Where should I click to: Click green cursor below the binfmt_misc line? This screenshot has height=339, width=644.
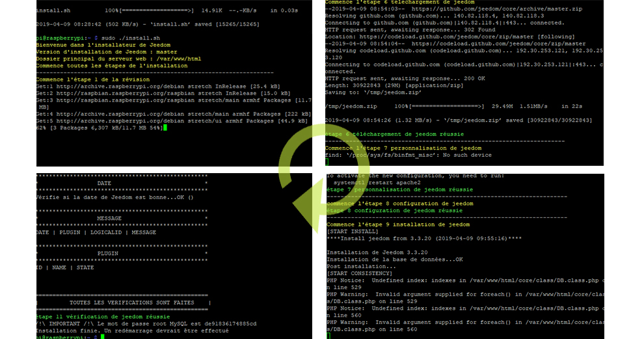click(327, 162)
